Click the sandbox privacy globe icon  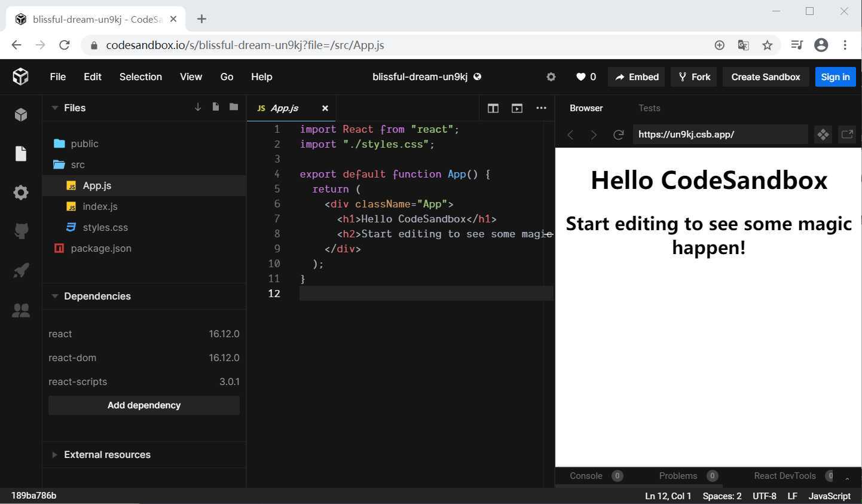pyautogui.click(x=477, y=77)
